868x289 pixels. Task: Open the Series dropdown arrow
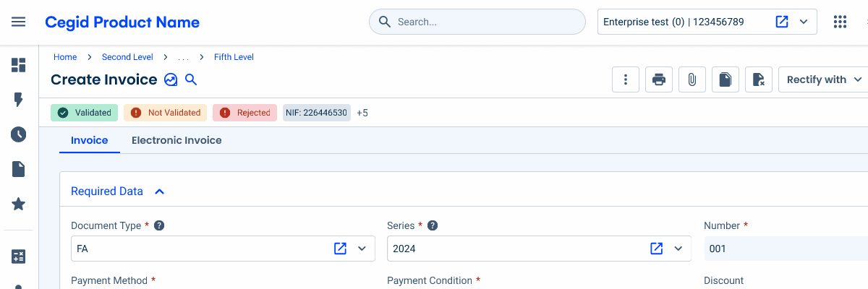coord(678,249)
